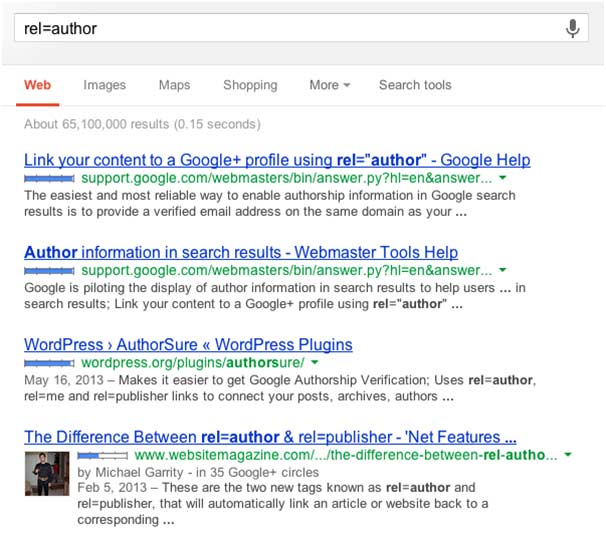The image size is (606, 547).
Task: Click the 'by Michael Garrity' author name
Action: pyautogui.click(x=127, y=472)
